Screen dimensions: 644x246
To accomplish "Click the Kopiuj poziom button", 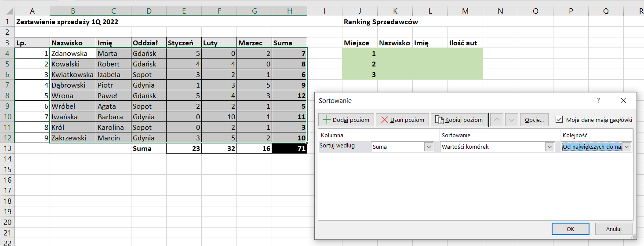I will pyautogui.click(x=459, y=120).
